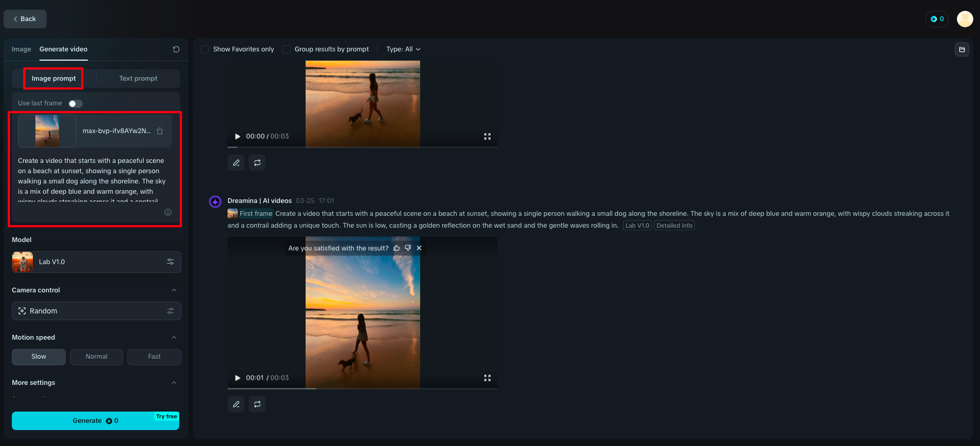
Task: Select Fast motion speed
Action: coord(154,357)
